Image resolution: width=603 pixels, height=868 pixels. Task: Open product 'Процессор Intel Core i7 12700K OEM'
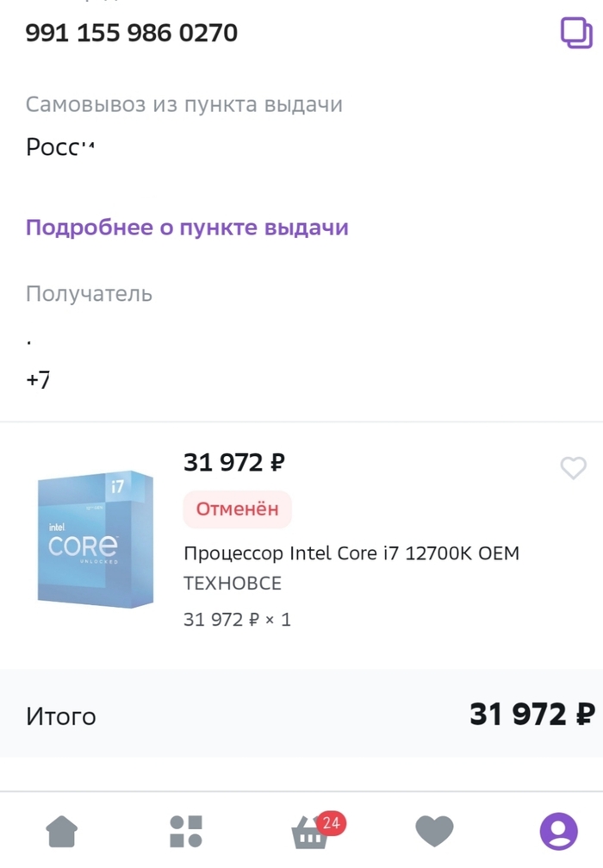[x=351, y=553]
